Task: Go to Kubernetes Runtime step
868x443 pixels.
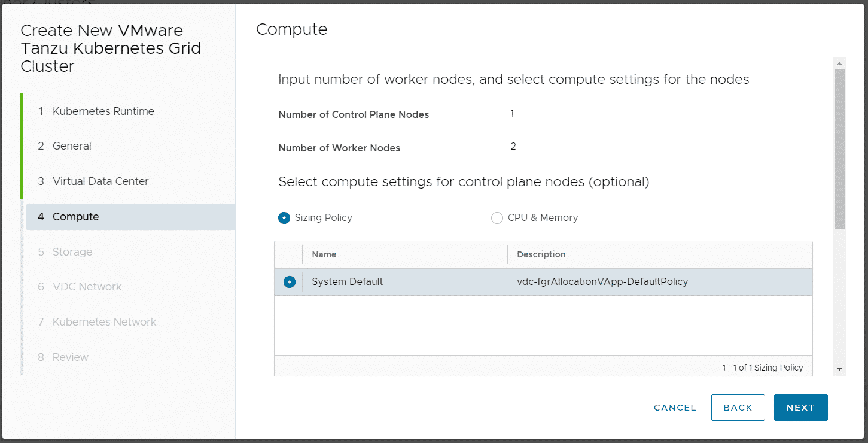Action: coord(103,111)
